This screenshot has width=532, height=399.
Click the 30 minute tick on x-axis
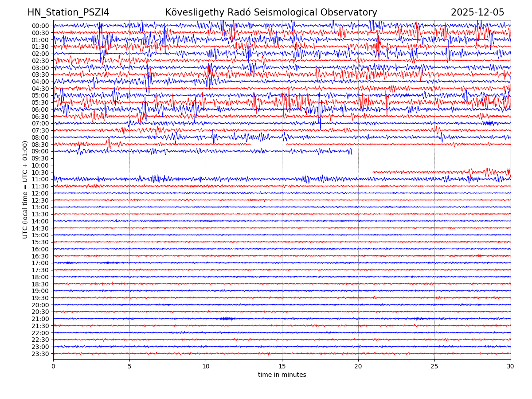coord(511,366)
